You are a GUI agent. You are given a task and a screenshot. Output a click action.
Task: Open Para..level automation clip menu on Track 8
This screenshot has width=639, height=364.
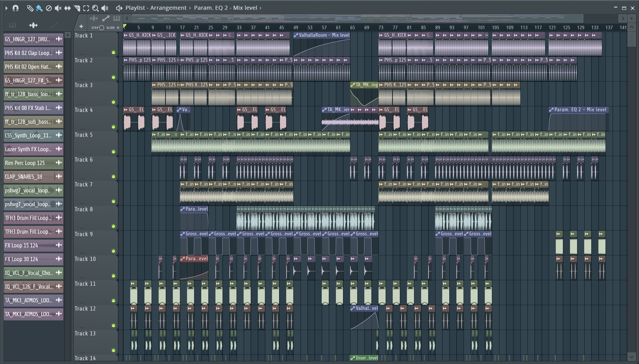pos(183,209)
